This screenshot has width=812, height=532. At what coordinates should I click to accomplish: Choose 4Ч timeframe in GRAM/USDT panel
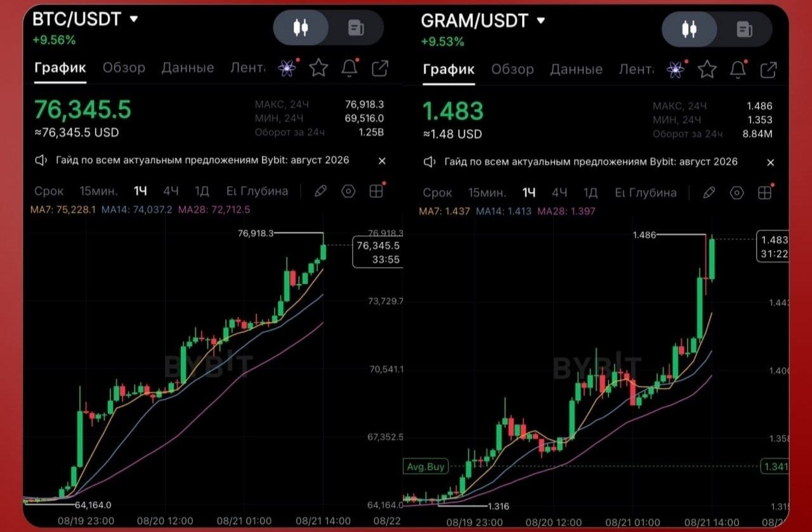[559, 192]
